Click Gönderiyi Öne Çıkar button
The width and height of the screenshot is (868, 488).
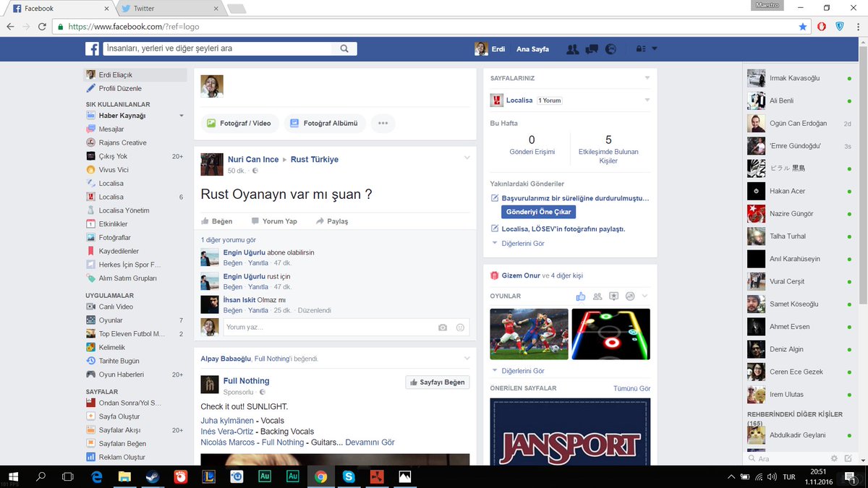pyautogui.click(x=538, y=212)
